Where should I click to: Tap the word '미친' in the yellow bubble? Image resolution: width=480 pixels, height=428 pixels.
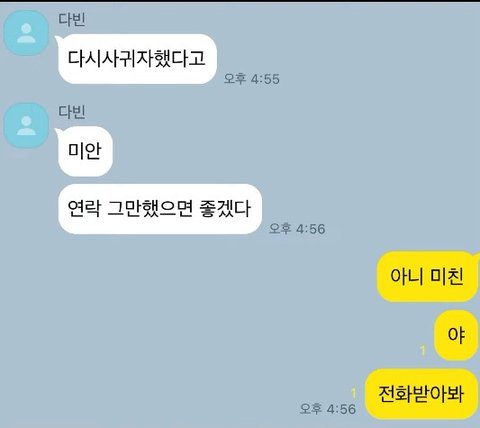(x=447, y=277)
